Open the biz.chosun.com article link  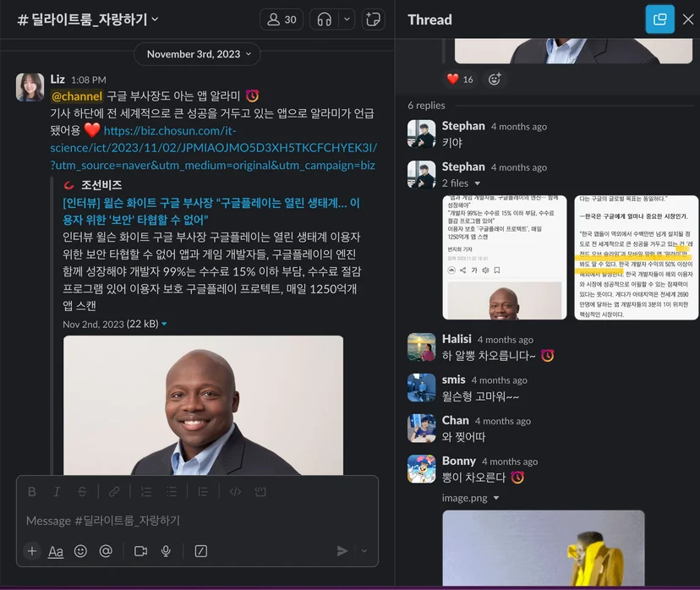tap(213, 148)
